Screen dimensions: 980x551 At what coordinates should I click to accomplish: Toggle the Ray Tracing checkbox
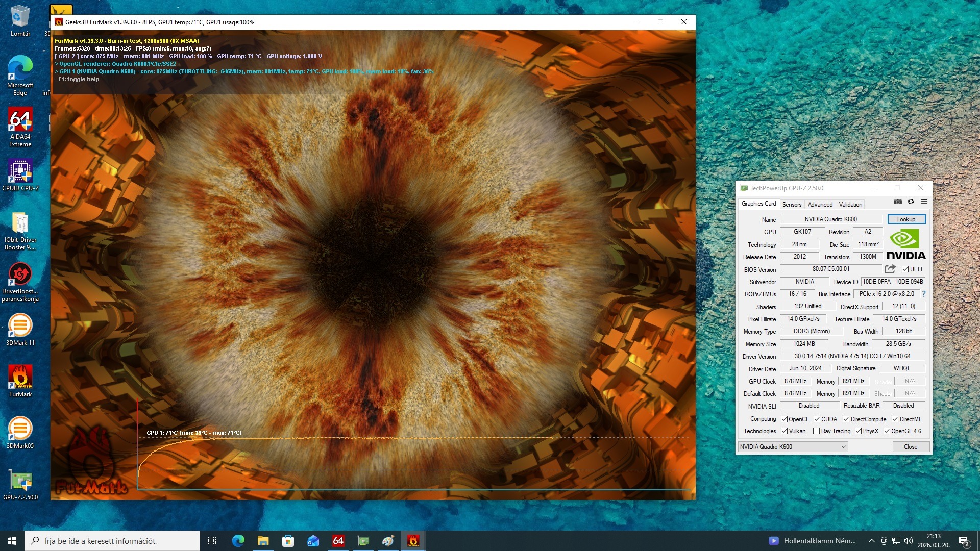pos(816,431)
